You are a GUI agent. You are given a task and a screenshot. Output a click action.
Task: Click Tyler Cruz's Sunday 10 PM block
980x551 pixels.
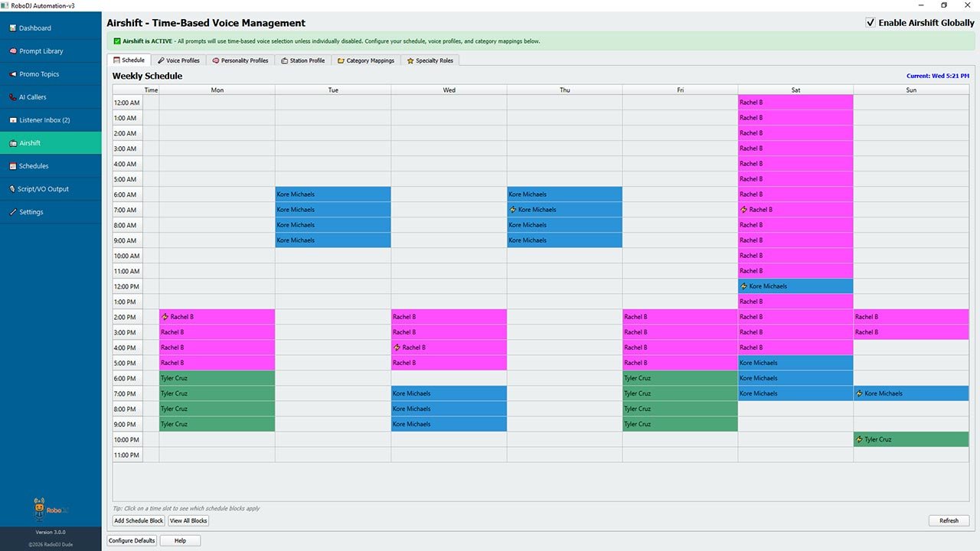(x=911, y=439)
